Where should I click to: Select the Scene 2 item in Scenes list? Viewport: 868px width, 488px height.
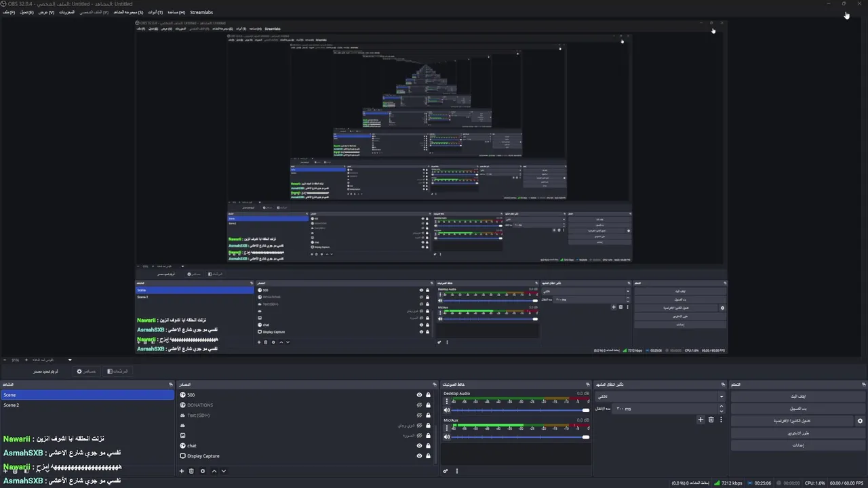tap(87, 405)
